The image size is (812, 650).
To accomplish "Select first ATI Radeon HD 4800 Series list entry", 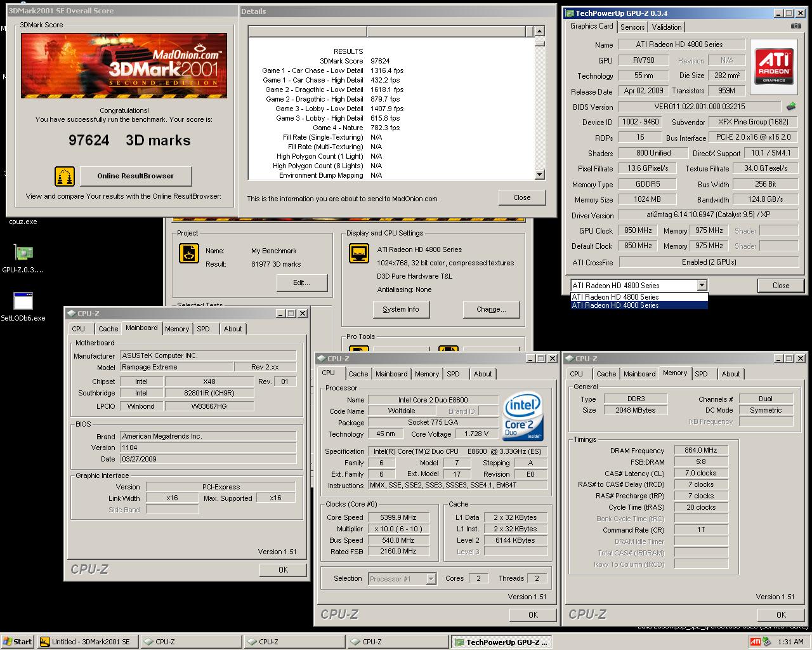I will 639,296.
